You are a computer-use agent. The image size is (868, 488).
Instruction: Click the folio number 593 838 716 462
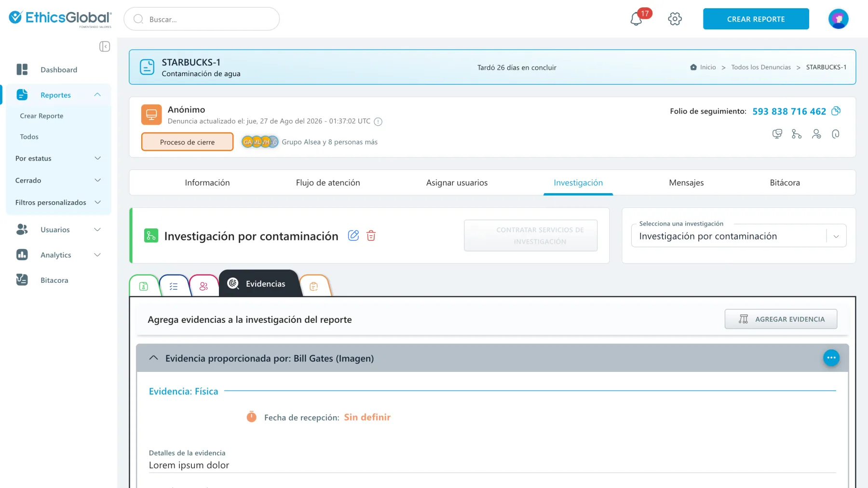789,111
